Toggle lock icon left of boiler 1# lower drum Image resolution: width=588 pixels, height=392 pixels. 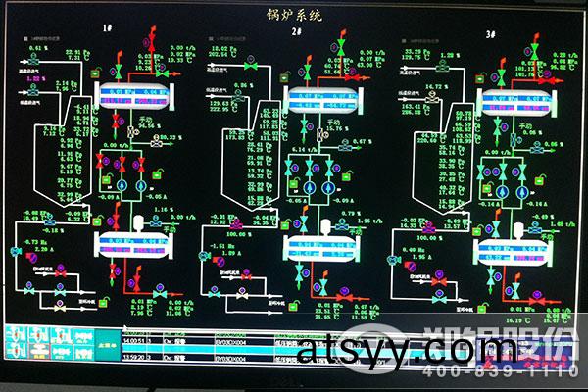97,220
